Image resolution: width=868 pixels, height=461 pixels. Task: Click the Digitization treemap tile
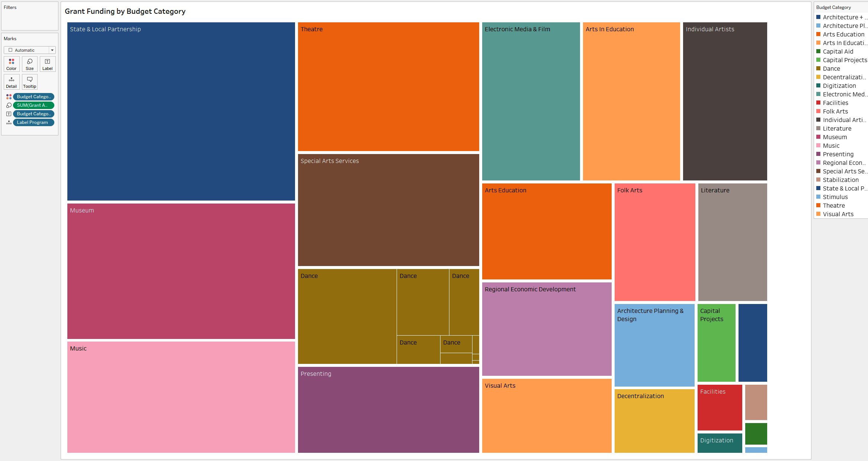pyautogui.click(x=720, y=443)
